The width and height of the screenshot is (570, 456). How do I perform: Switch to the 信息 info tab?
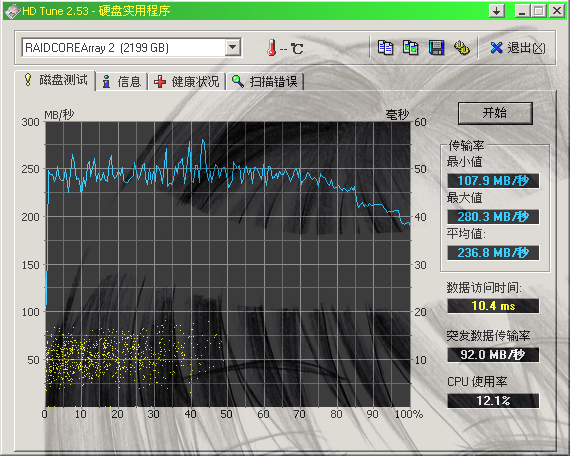(x=122, y=81)
